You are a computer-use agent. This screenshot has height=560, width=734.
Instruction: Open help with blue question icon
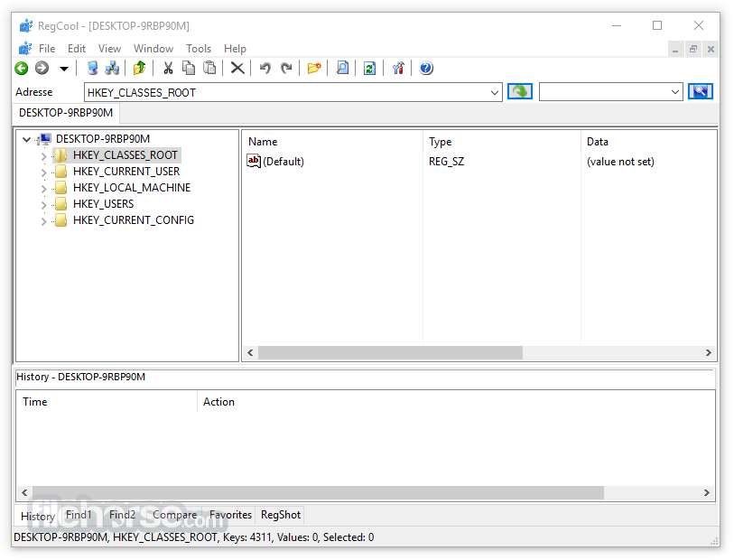tap(426, 69)
